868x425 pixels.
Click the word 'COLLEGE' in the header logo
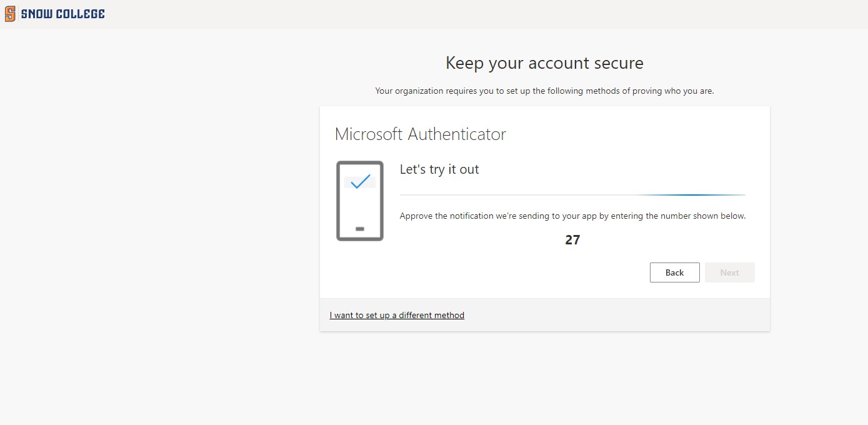point(80,14)
